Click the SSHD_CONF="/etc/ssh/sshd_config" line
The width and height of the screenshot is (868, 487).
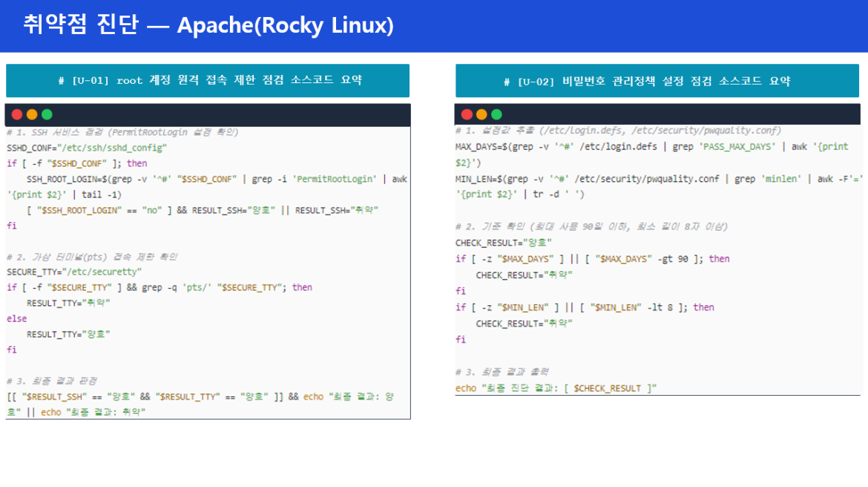[87, 148]
